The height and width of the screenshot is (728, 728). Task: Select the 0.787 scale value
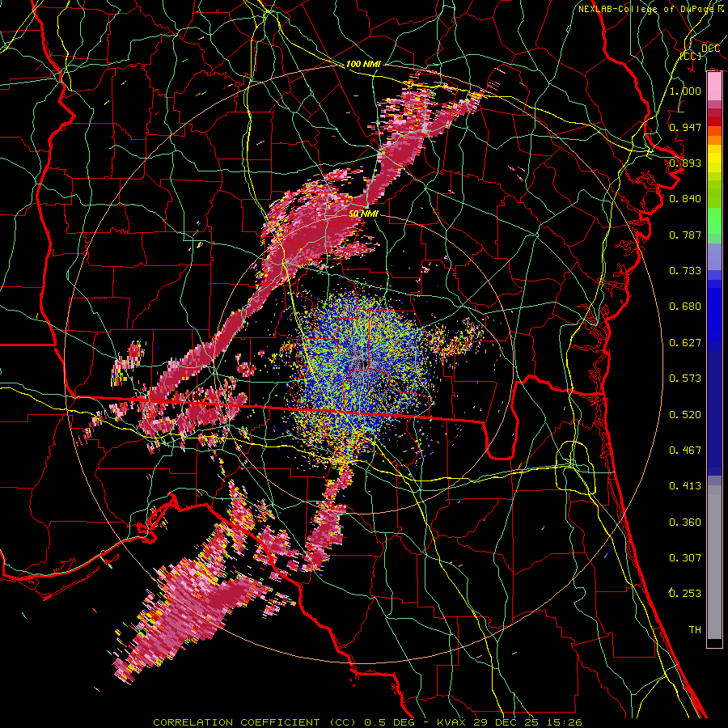(685, 235)
